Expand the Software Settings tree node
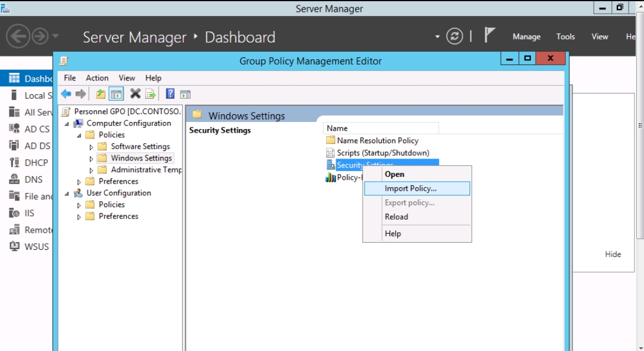Image resolution: width=644 pixels, height=351 pixels. (x=91, y=147)
